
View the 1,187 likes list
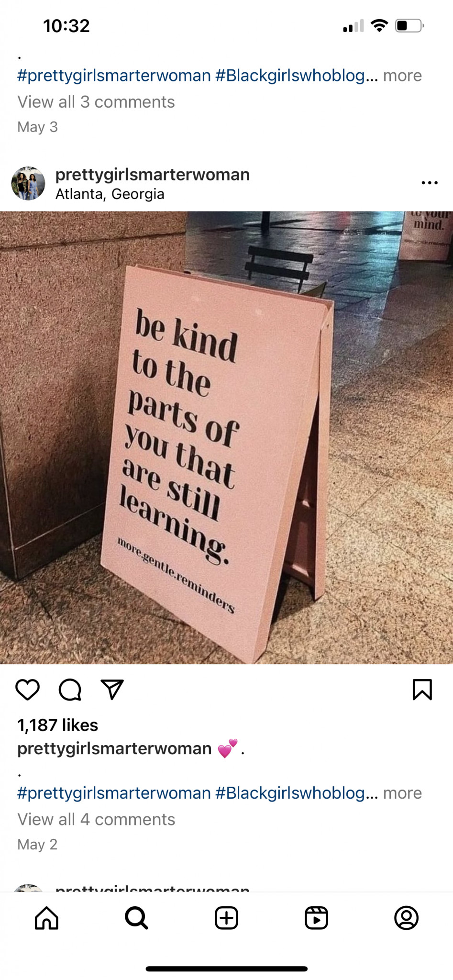(58, 725)
